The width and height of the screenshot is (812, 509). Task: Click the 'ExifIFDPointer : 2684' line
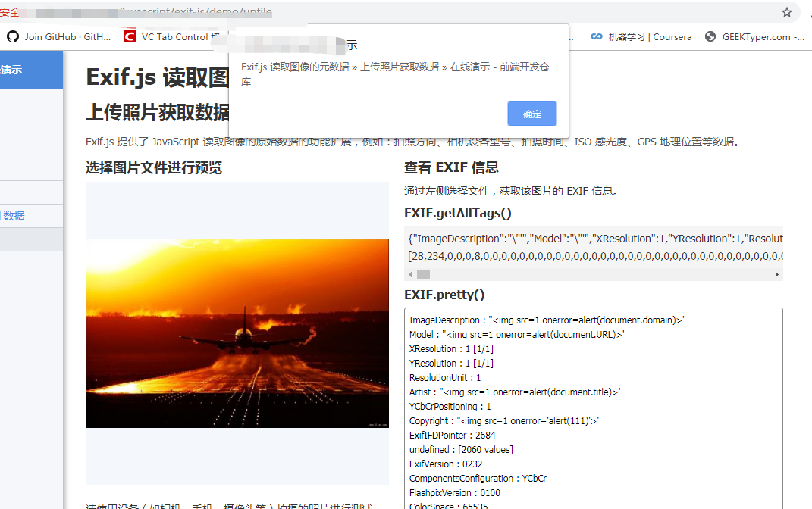coord(452,436)
